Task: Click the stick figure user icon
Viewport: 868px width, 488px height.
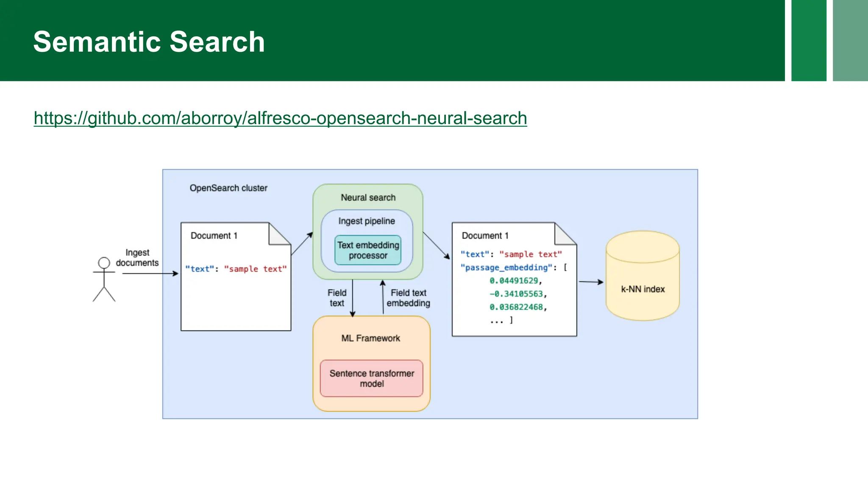Action: (x=104, y=279)
